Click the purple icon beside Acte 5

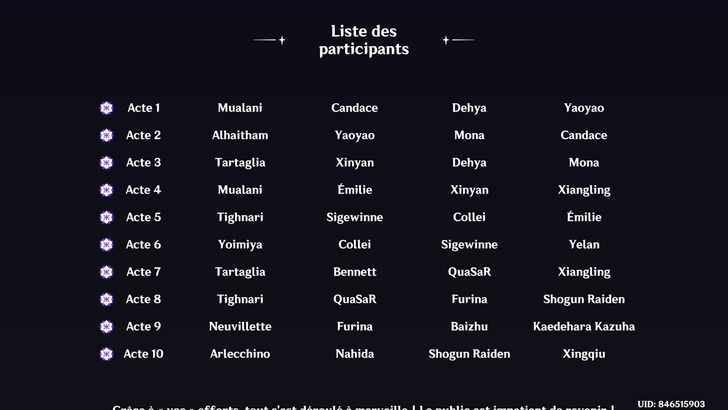107,217
